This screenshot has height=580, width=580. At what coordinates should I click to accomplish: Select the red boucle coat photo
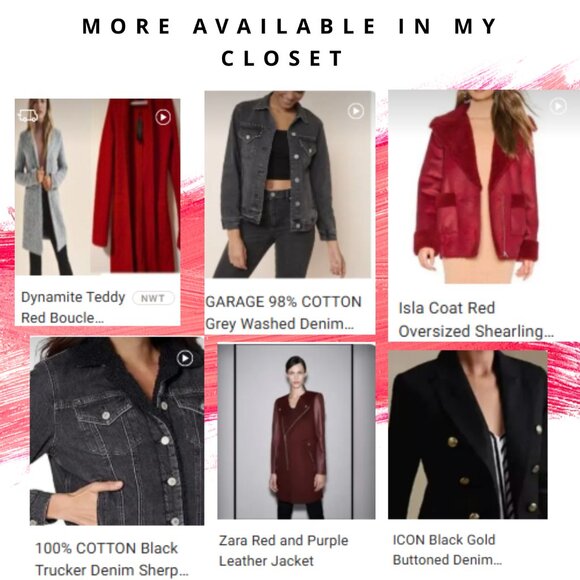pos(135,186)
